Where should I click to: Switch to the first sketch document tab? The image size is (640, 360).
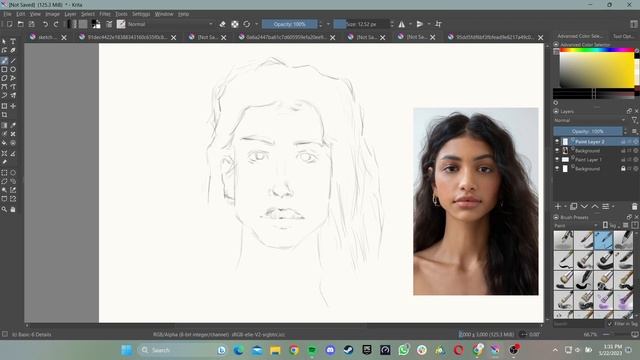[47, 37]
